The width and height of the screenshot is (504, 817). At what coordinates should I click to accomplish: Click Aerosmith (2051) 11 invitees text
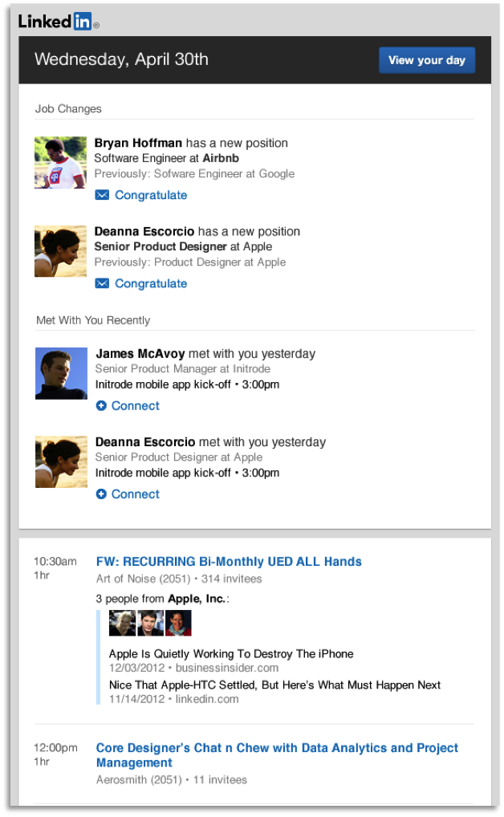click(x=172, y=780)
